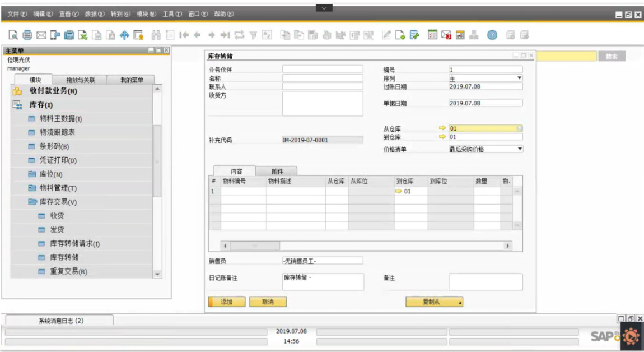Select 收货 under 库存交易
The height and width of the screenshot is (352, 644).
[x=57, y=216]
